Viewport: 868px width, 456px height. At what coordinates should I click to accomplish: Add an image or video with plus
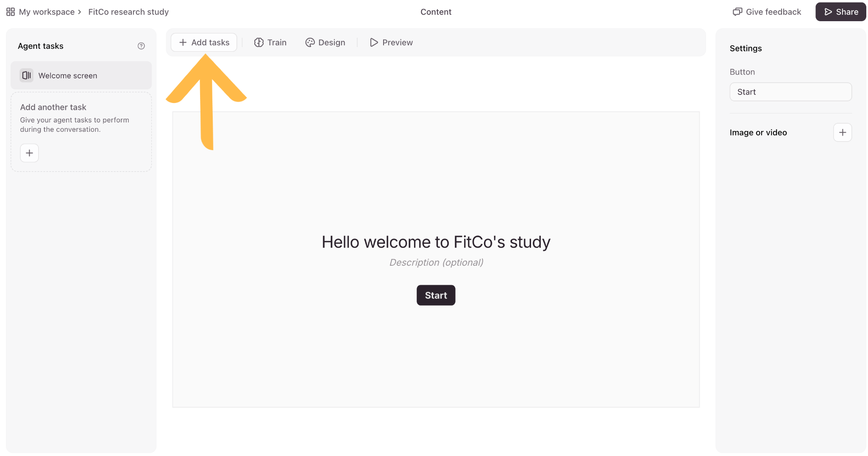(x=843, y=133)
